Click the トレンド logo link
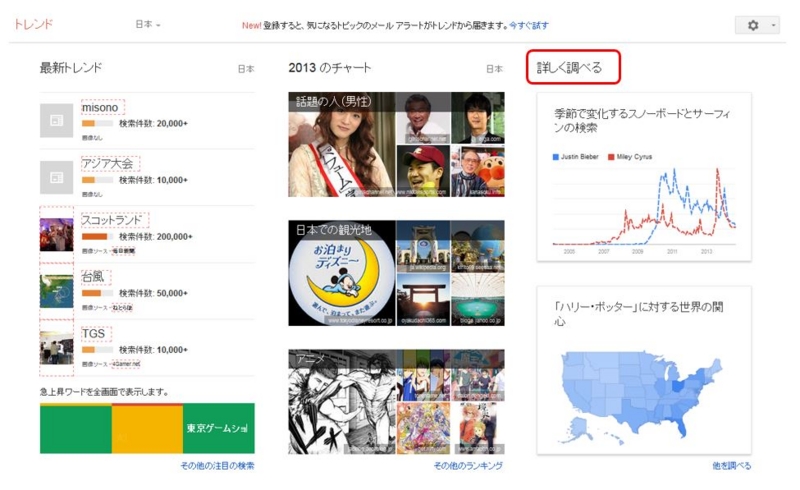This screenshot has width=800, height=490. click(x=33, y=24)
